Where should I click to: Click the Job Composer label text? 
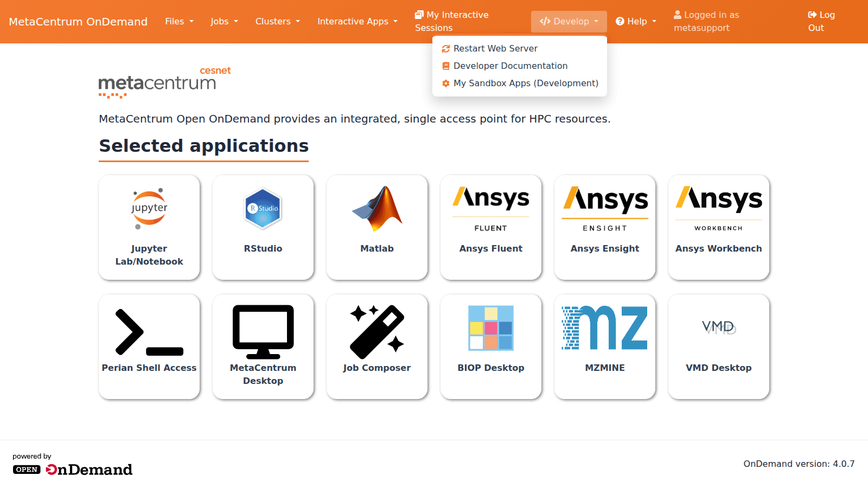pos(377,368)
